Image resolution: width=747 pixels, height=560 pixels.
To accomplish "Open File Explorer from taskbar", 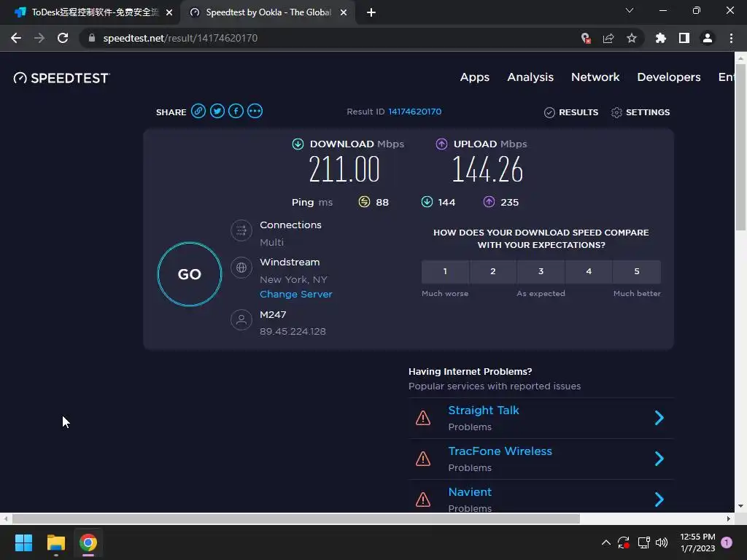I will click(55, 542).
